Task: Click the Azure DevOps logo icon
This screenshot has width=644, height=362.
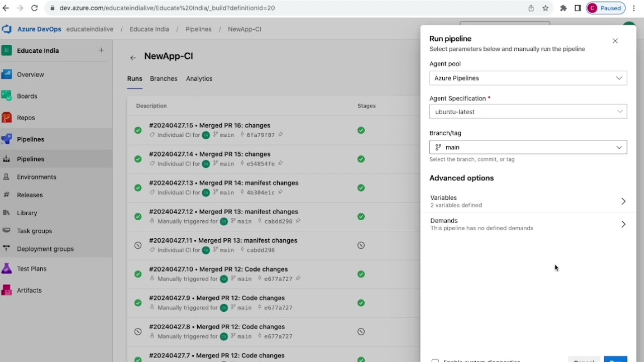Action: 7,29
